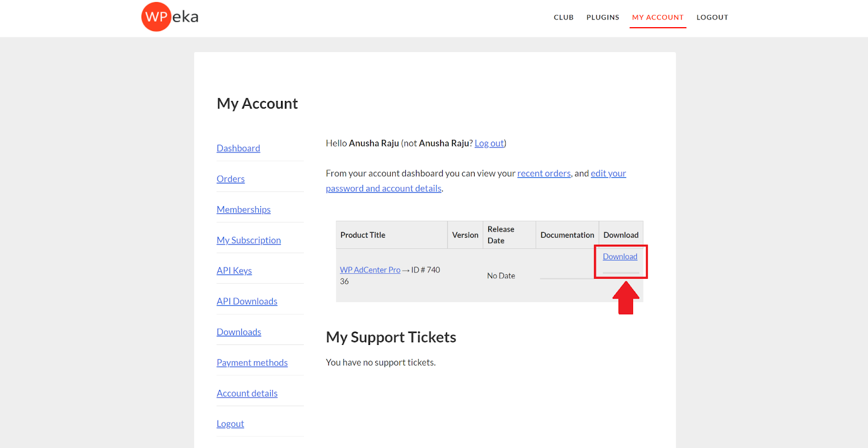View My Subscription page
This screenshot has width=868, height=448.
coord(248,240)
